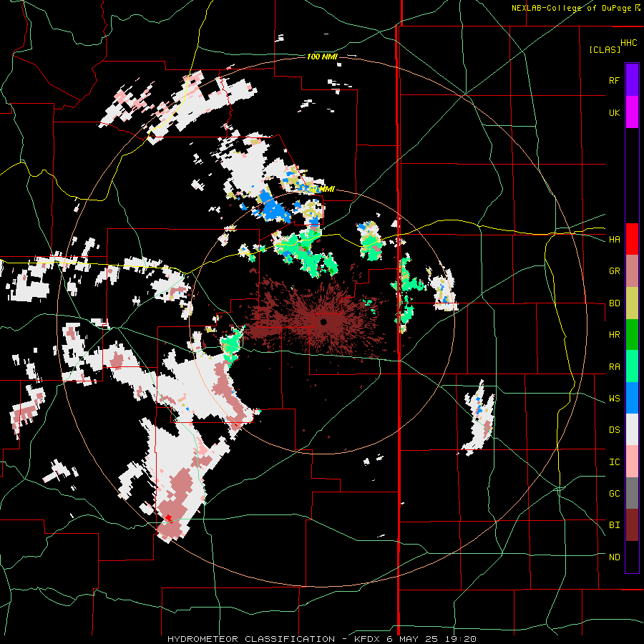
Task: Click the IC light pink legend swatch
Action: (632, 462)
